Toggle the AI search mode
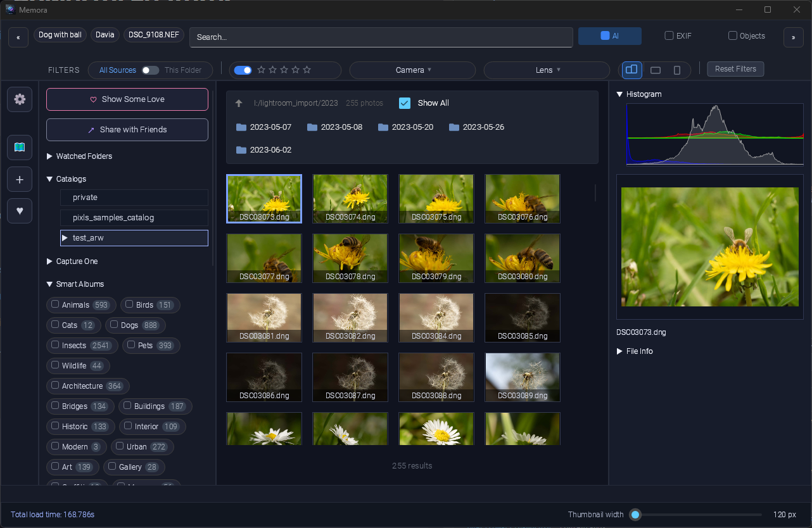 pos(609,36)
